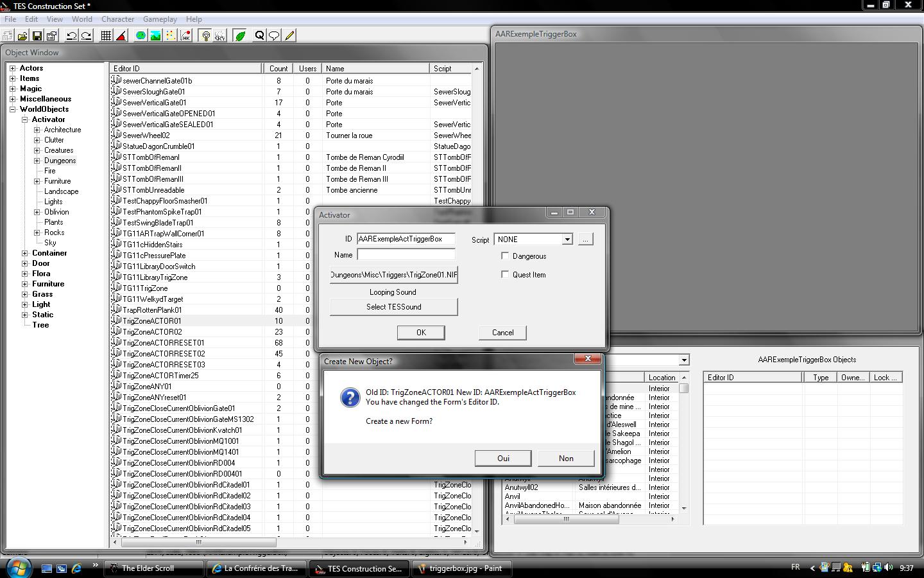Click Oui to create a new form

click(502, 458)
